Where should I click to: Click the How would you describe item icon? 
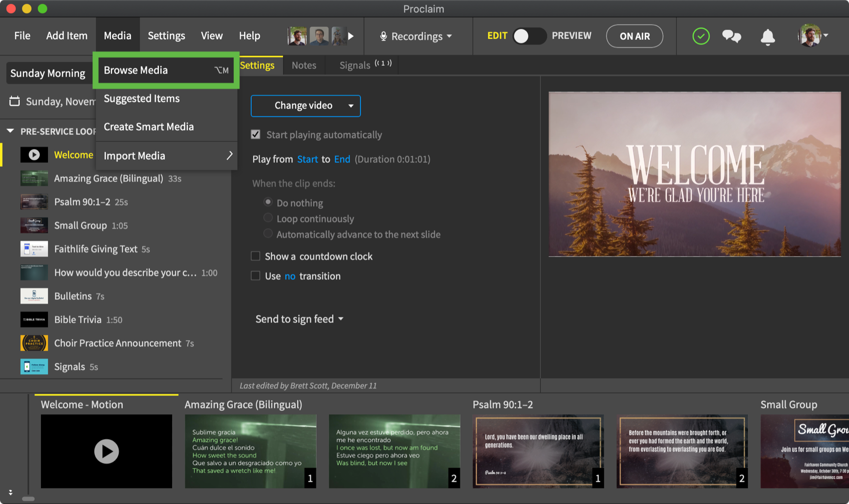(x=34, y=272)
